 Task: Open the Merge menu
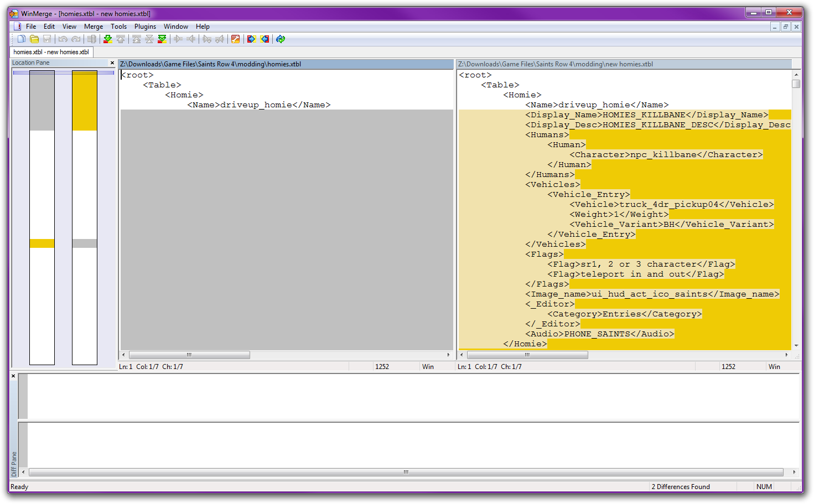tap(94, 27)
